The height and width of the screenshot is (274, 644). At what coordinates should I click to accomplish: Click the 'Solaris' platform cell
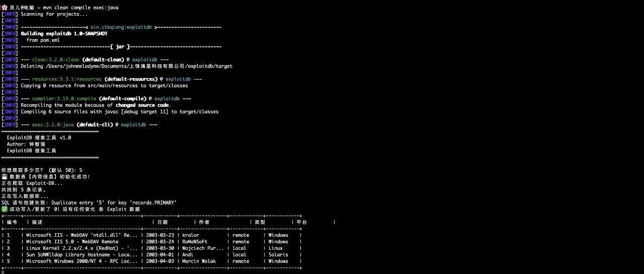278,255
